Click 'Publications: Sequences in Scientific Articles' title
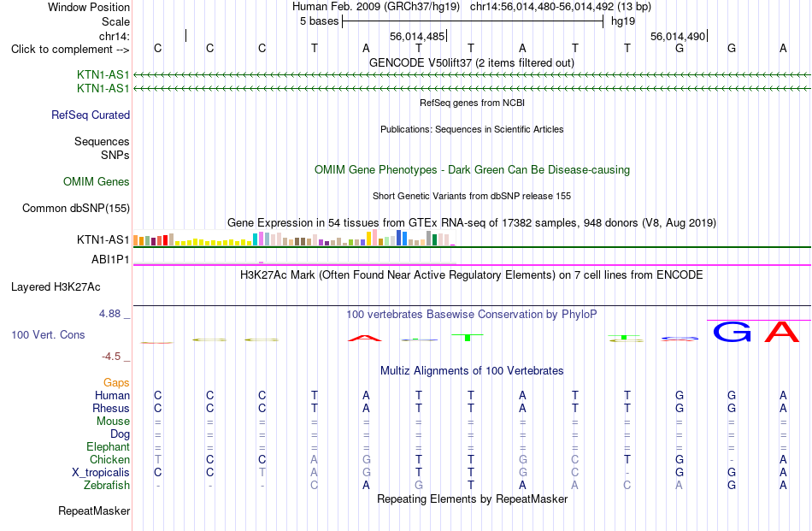The width and height of the screenshot is (812, 531). pyautogui.click(x=472, y=129)
